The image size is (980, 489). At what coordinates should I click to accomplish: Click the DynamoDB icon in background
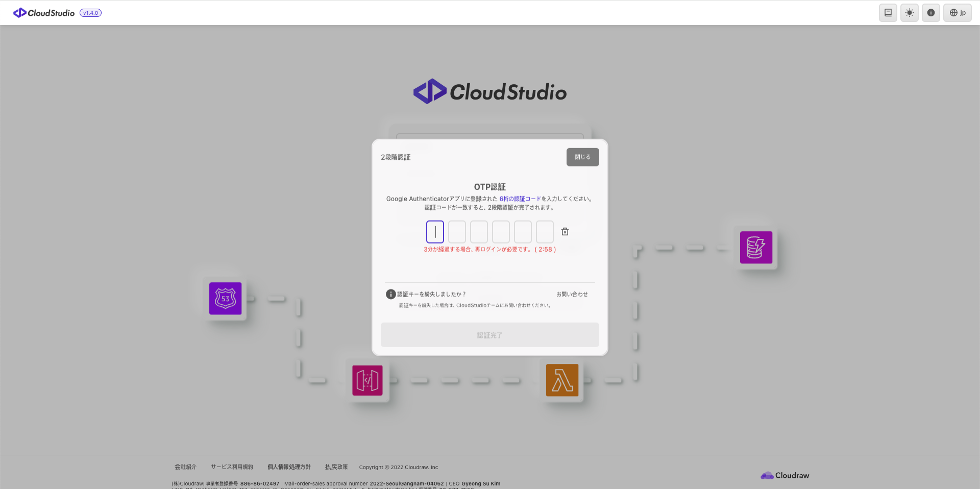tap(756, 248)
